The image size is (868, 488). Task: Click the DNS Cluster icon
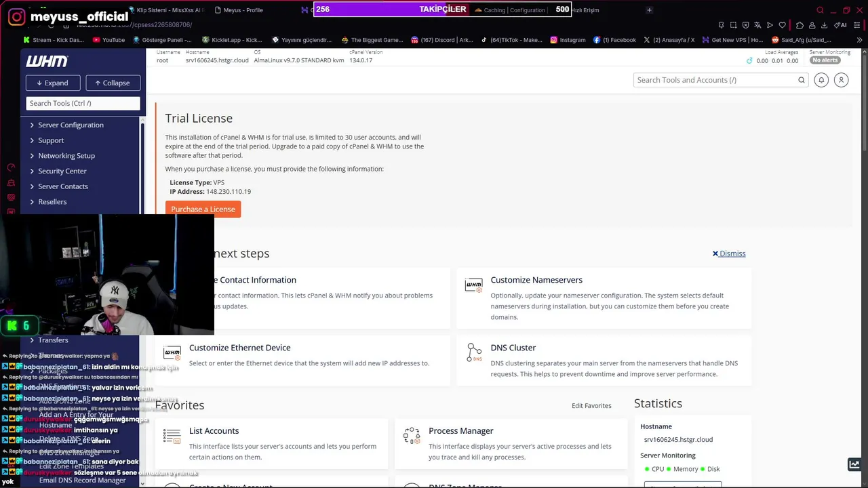[x=473, y=352]
